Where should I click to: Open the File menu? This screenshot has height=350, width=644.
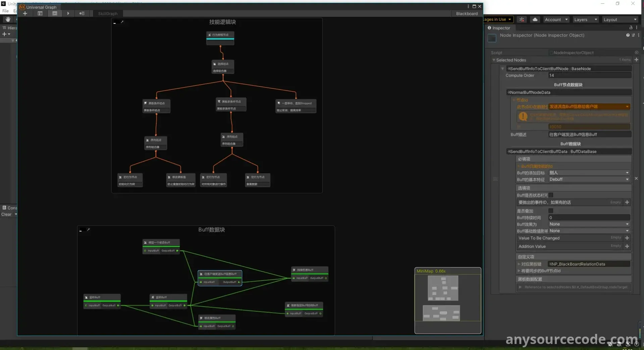click(5, 11)
